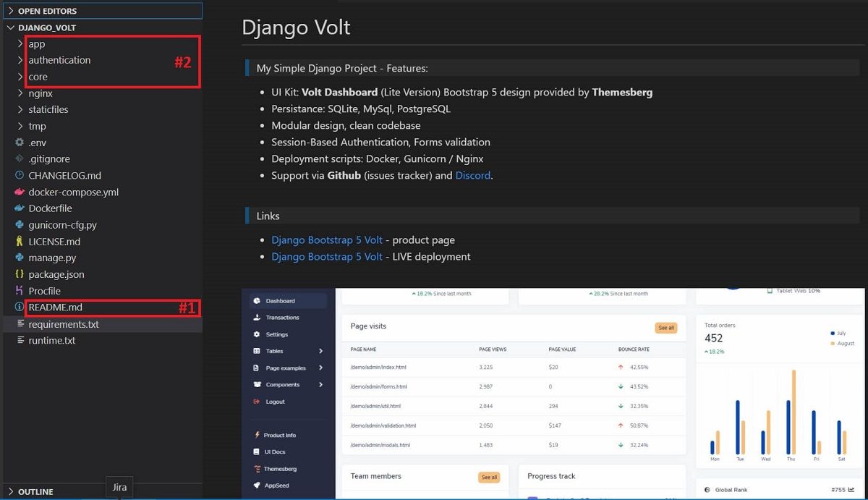Select the curly braces icon for package.json
Screen dimensions: 868x500
click(x=20, y=274)
